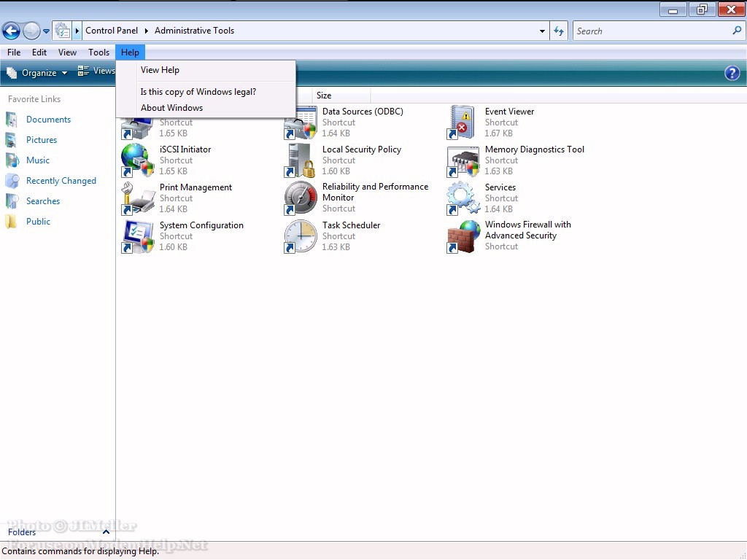Click the magnifier search icon
Screen dimensions: 747x560
tap(737, 31)
